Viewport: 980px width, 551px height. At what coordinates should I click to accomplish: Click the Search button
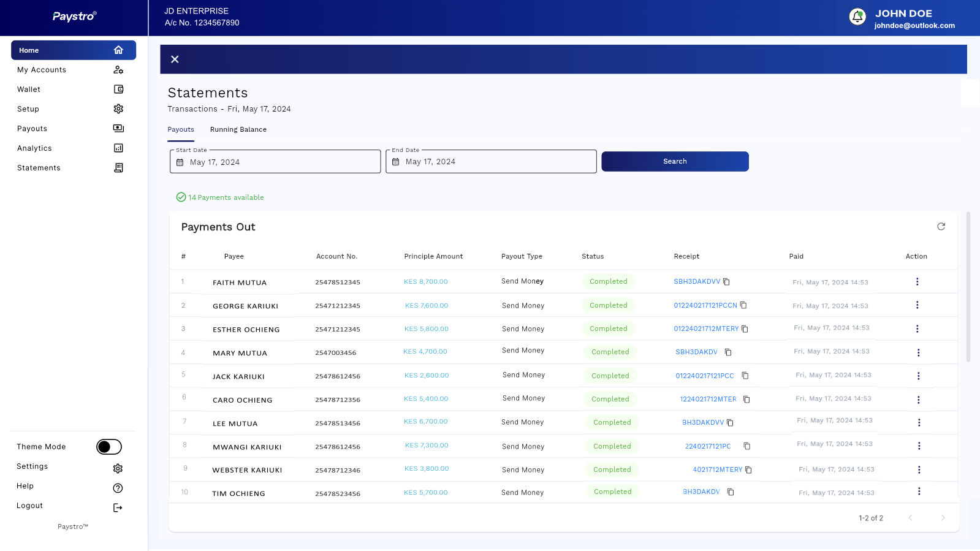point(675,162)
